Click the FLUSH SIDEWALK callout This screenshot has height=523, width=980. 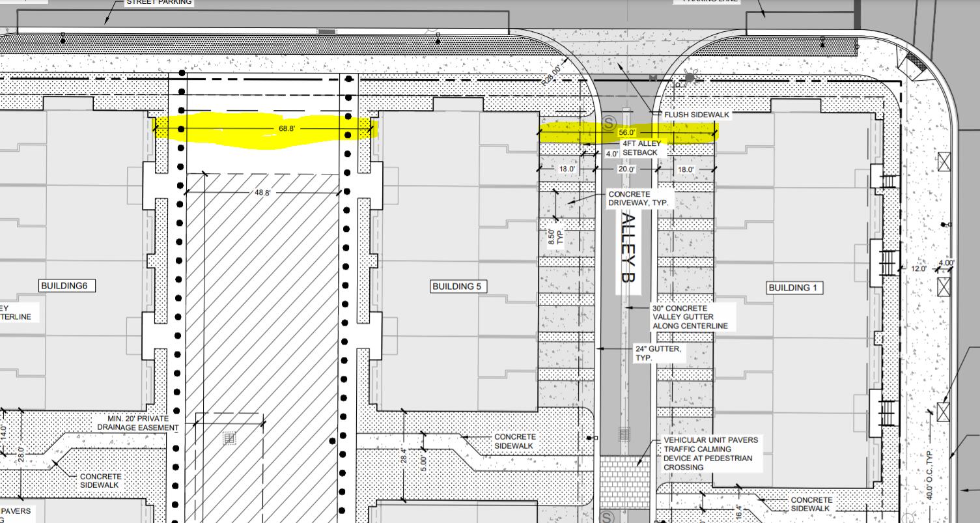(696, 115)
